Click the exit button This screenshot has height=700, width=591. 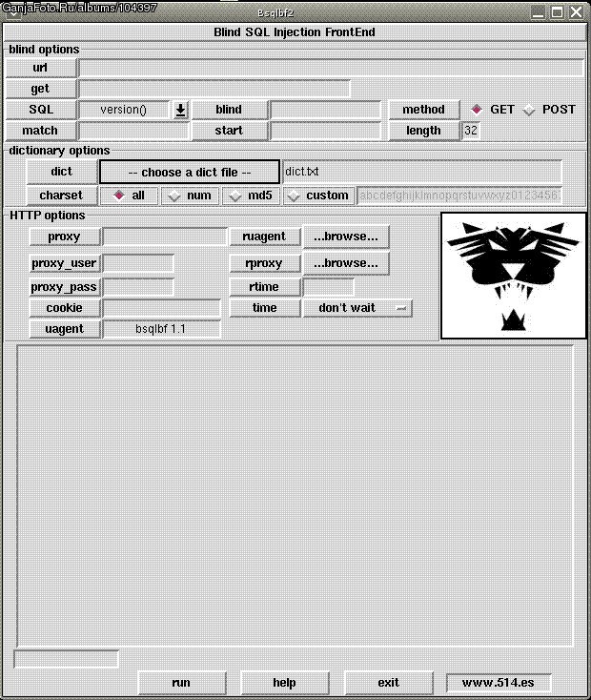[x=388, y=683]
